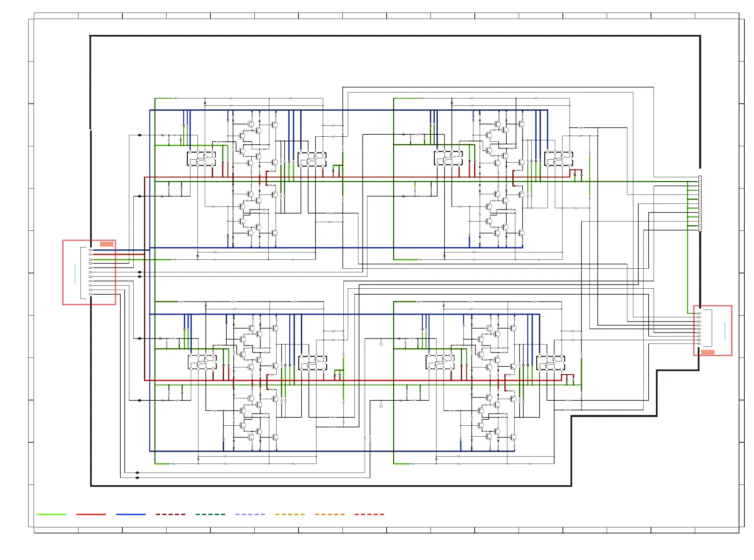
Task: Select the connector pin feeding the thick red wire
Action: click(90, 255)
